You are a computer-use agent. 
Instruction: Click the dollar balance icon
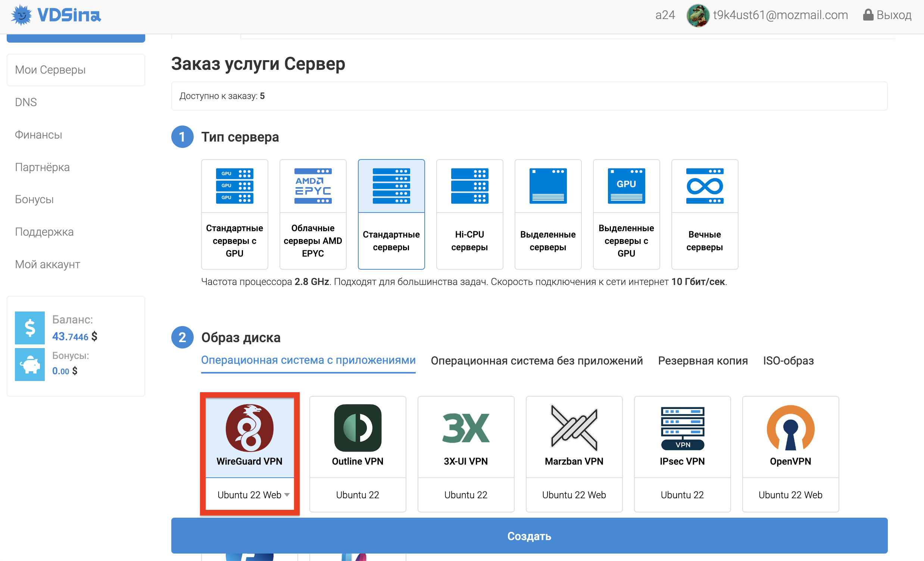coord(29,328)
